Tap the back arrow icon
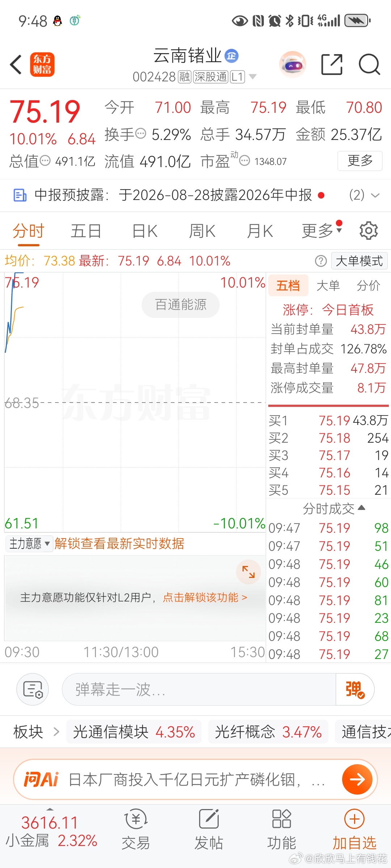 click(16, 65)
